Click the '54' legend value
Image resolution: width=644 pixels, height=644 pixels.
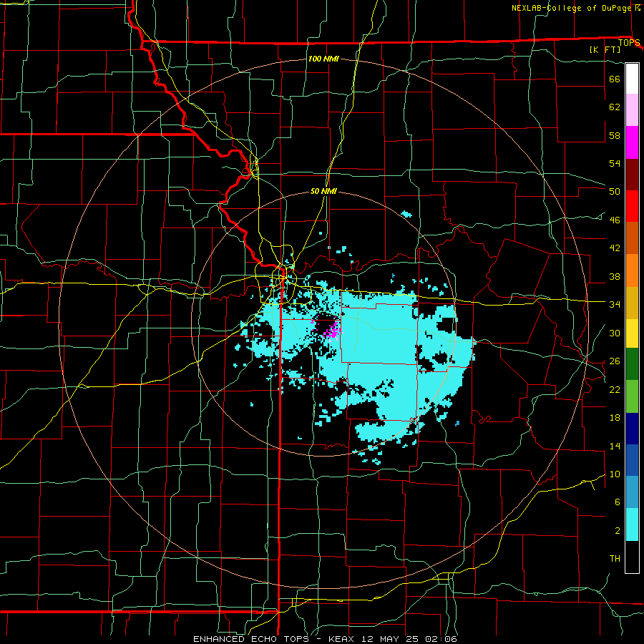coord(615,163)
